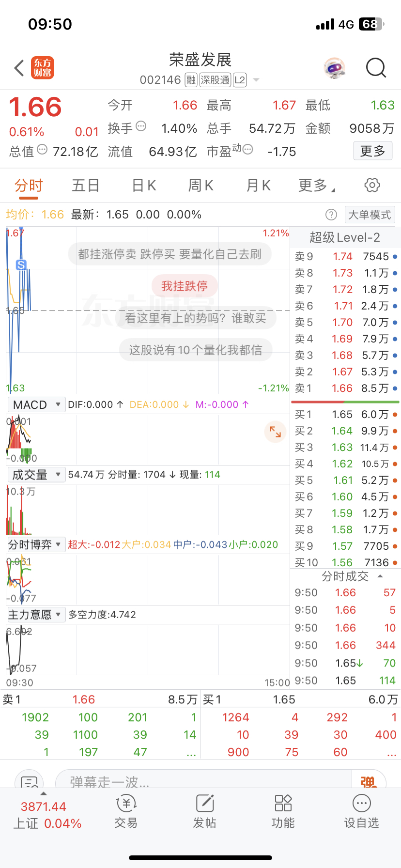This screenshot has height=868, width=401.
Task: Select 卖1 order row in Level-2 list
Action: click(x=346, y=388)
